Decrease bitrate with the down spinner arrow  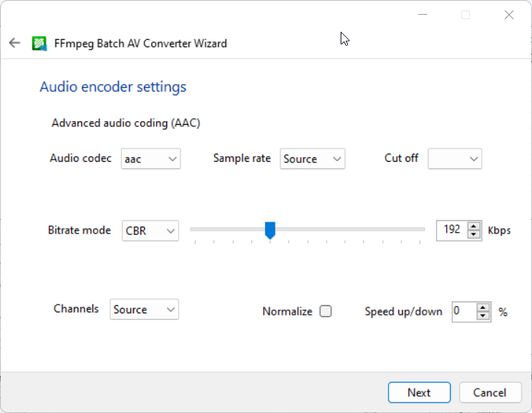click(x=474, y=234)
